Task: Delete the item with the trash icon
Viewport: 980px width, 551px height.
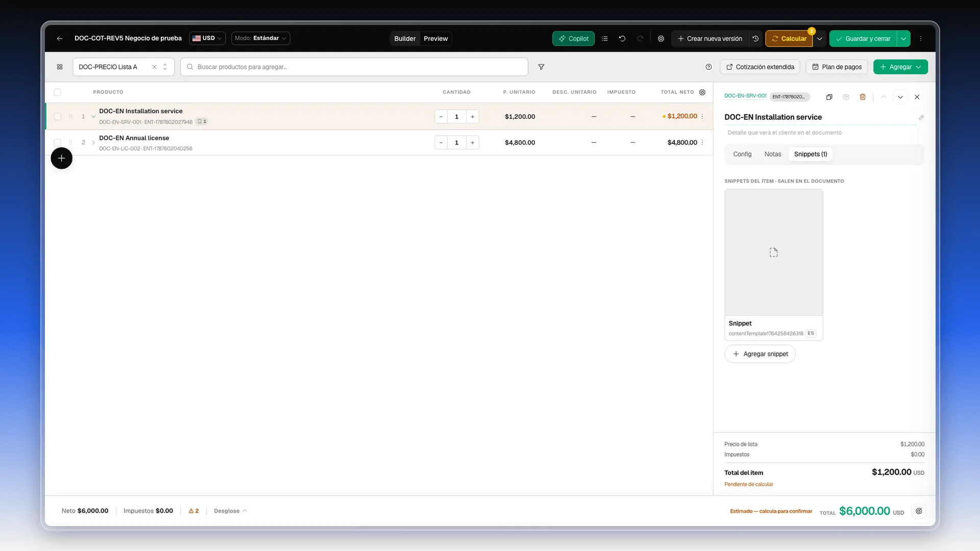Action: point(863,97)
